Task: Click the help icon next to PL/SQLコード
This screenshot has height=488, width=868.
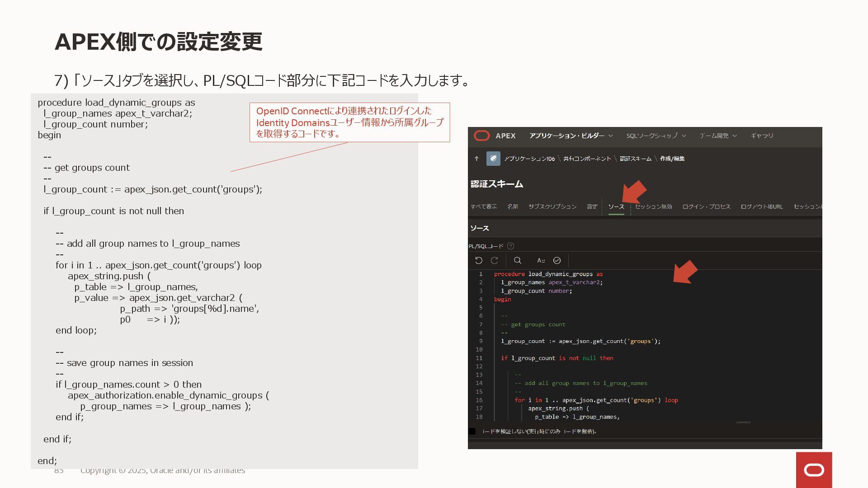Action: (x=510, y=246)
